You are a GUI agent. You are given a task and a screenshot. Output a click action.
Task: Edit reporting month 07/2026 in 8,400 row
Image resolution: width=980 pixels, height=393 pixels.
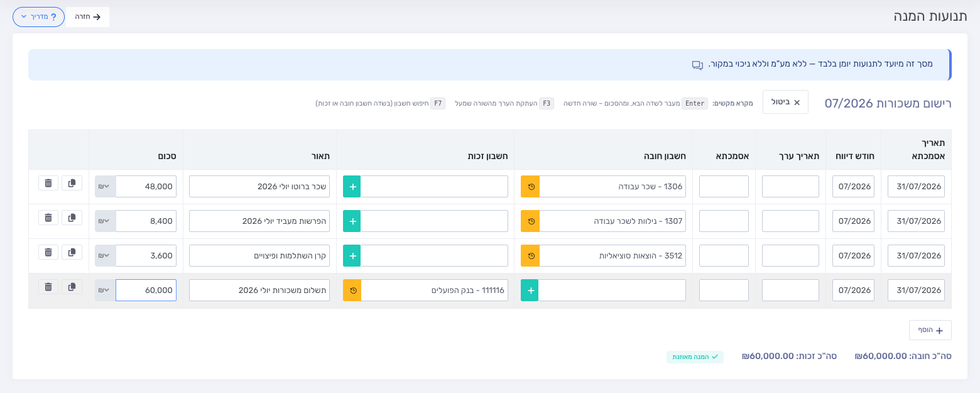853,221
